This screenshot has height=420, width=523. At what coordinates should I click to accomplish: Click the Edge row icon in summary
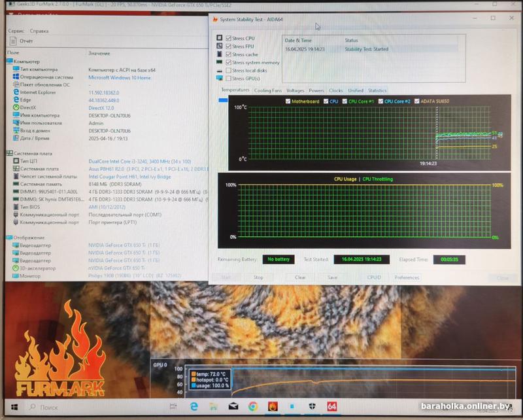[16, 99]
